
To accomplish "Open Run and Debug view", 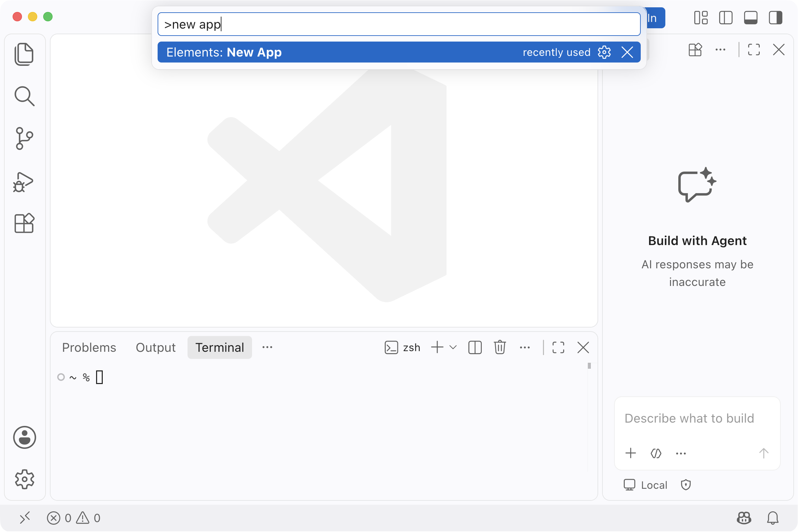I will click(23, 182).
